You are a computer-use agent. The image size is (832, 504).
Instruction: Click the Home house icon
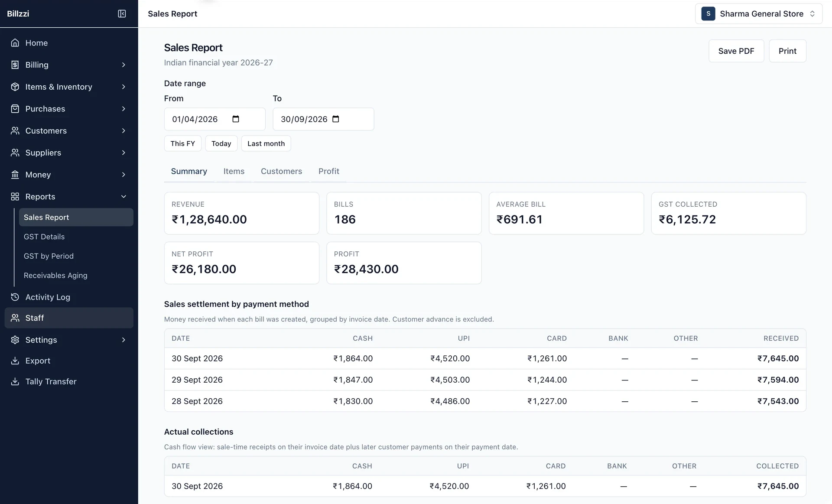[15, 43]
